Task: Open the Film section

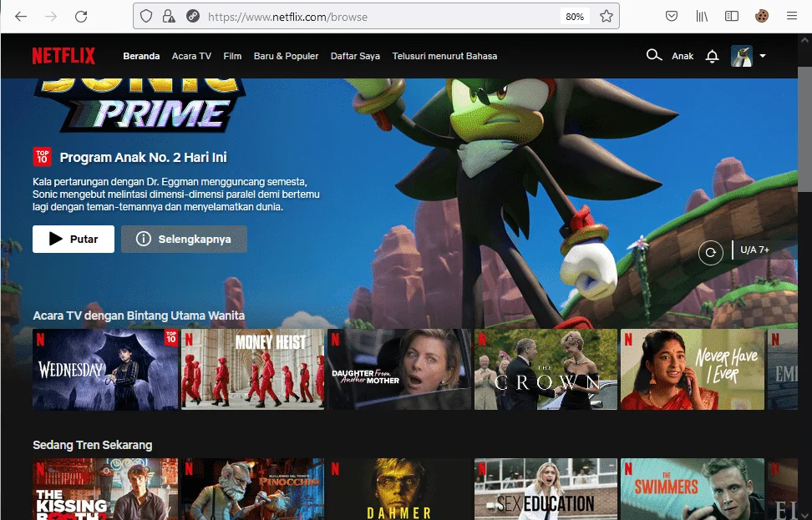Action: [232, 56]
